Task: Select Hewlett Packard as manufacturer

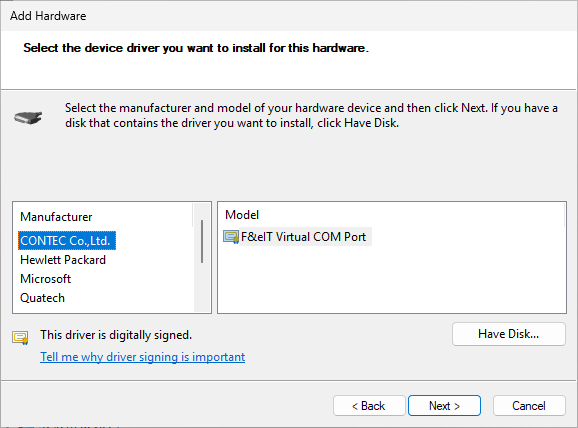Action: 63,260
